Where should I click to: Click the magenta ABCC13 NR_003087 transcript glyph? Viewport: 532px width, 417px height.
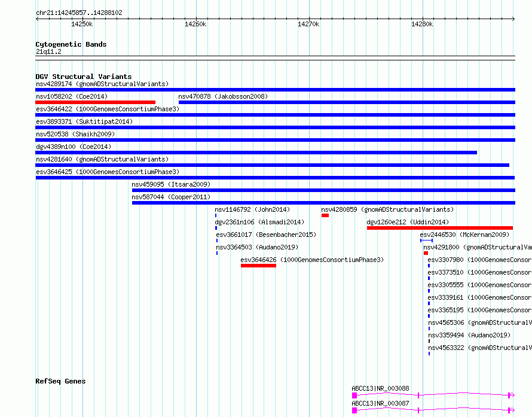433,410
